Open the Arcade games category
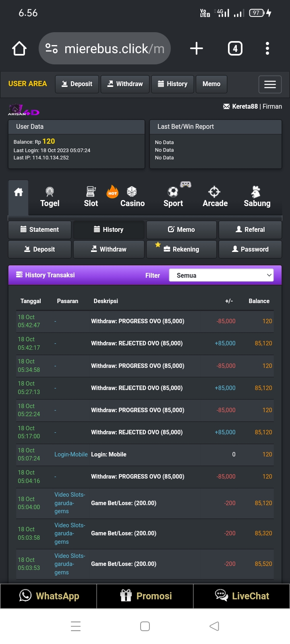Viewport: 290px width, 644px height. (215, 197)
